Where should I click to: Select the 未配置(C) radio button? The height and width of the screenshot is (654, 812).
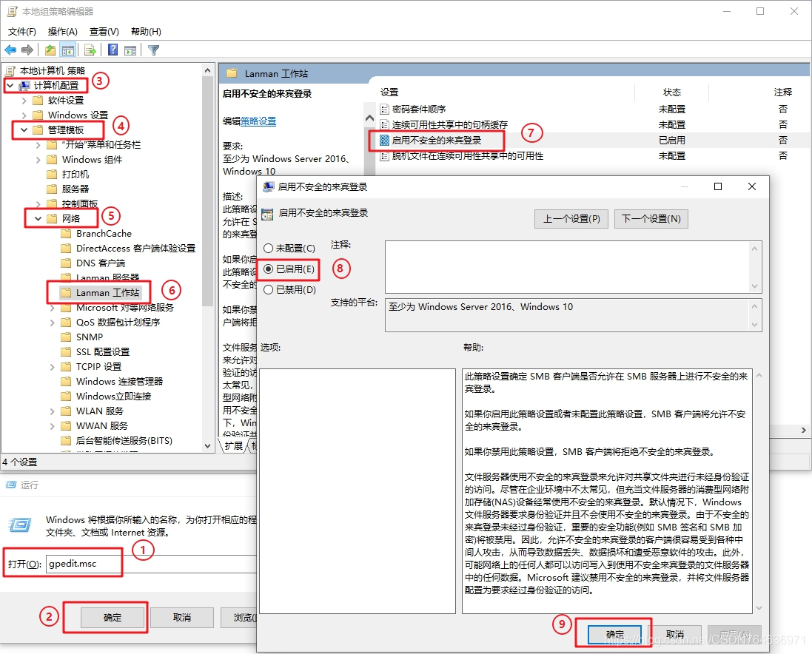pyautogui.click(x=268, y=249)
